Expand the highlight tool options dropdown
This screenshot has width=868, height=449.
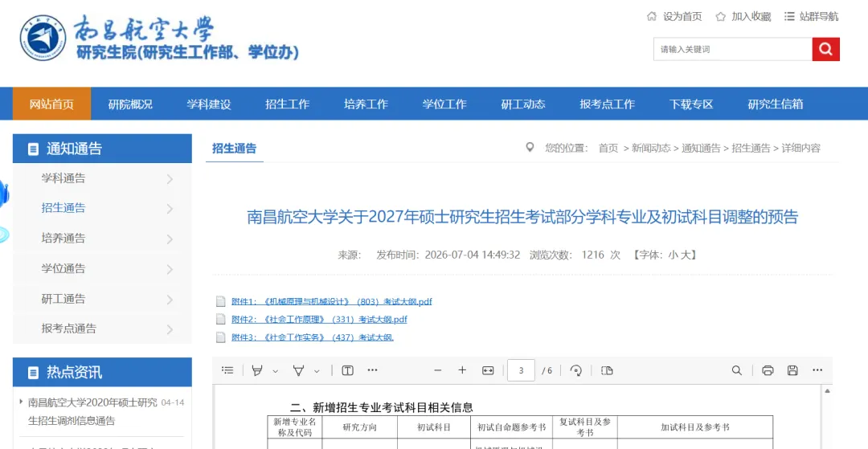coord(276,371)
